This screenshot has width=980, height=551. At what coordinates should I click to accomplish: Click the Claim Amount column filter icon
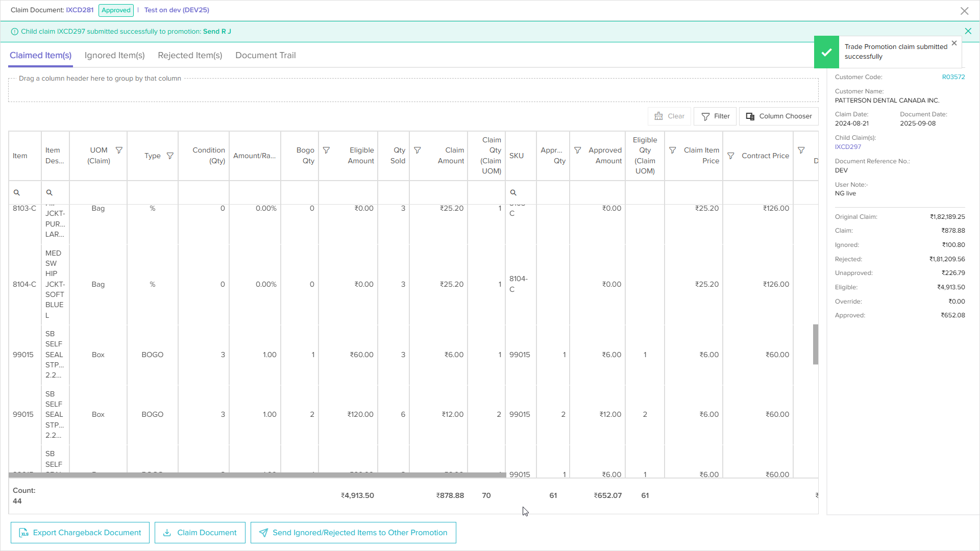click(417, 150)
